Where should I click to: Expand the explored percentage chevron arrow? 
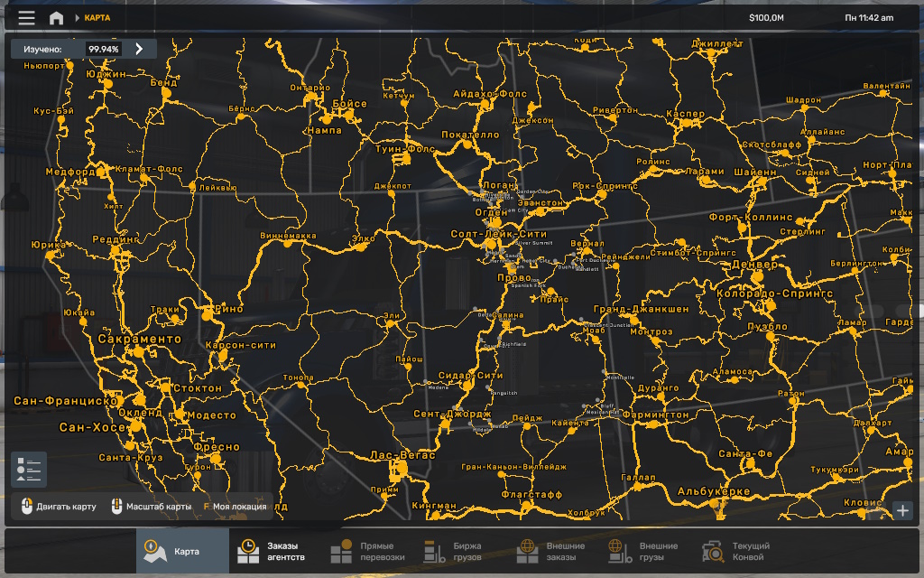[140, 49]
